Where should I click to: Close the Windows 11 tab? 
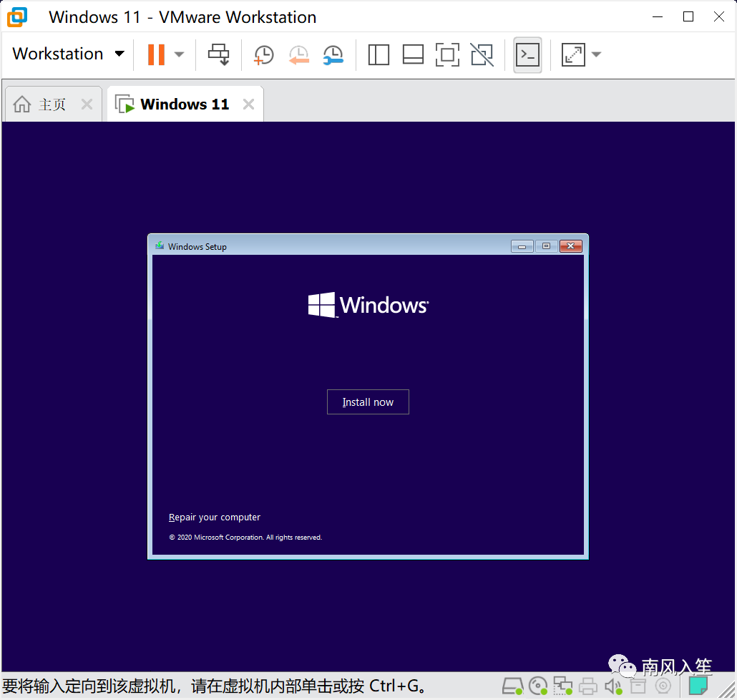(x=248, y=104)
